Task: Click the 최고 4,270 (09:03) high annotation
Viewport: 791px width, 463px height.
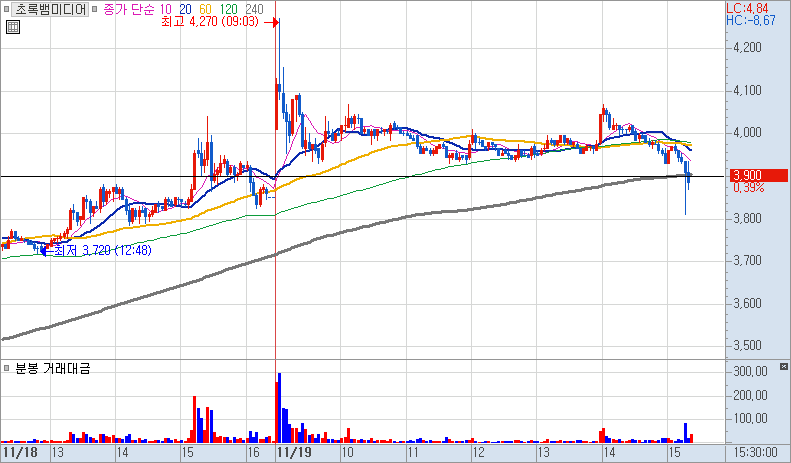Action: coord(210,22)
